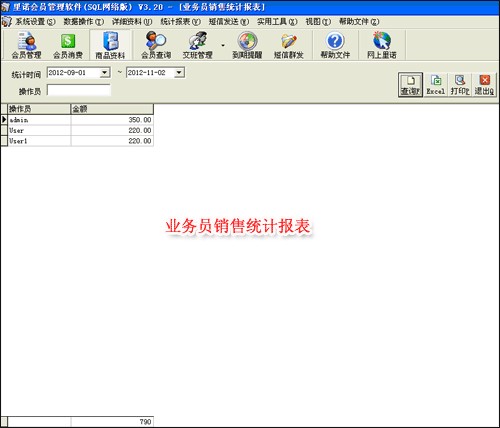The height and width of the screenshot is (428, 500).
Task: Click the 到期提醒 reminder icon
Action: pos(247,45)
